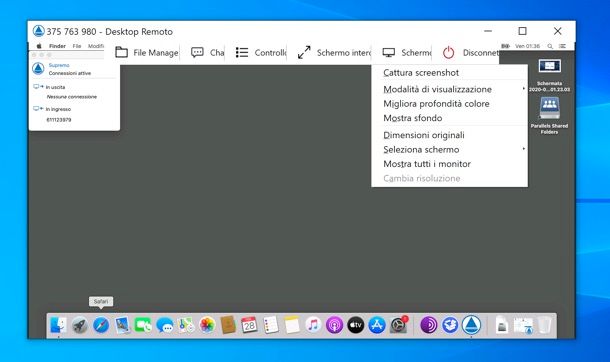Open Calendar showing 28 in the dock
Image resolution: width=610 pixels, height=362 pixels.
tap(249, 325)
